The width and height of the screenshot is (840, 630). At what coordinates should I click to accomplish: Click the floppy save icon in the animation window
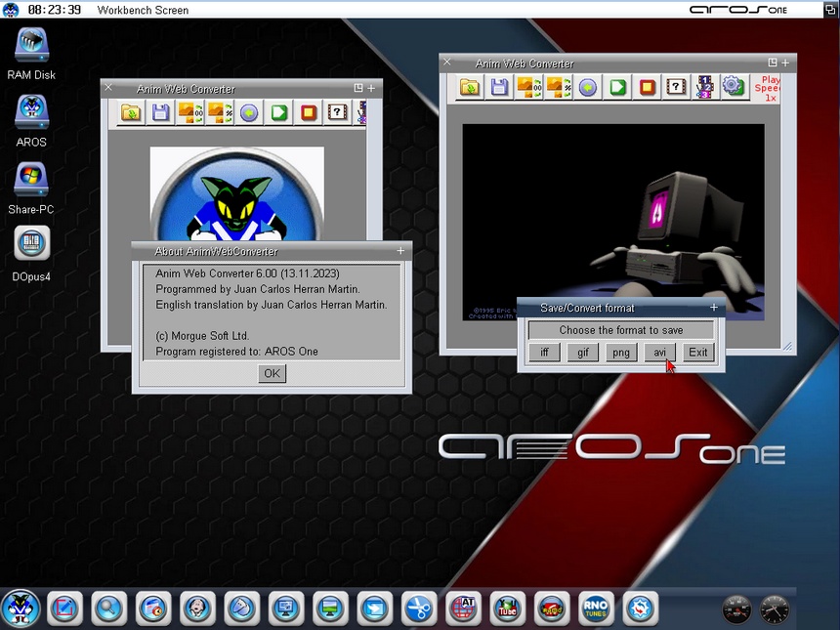(499, 87)
